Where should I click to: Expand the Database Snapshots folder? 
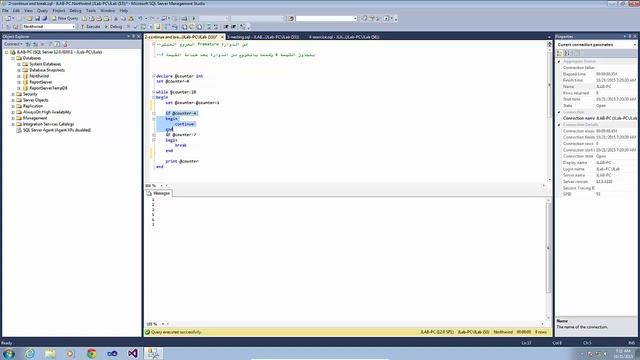(19, 70)
